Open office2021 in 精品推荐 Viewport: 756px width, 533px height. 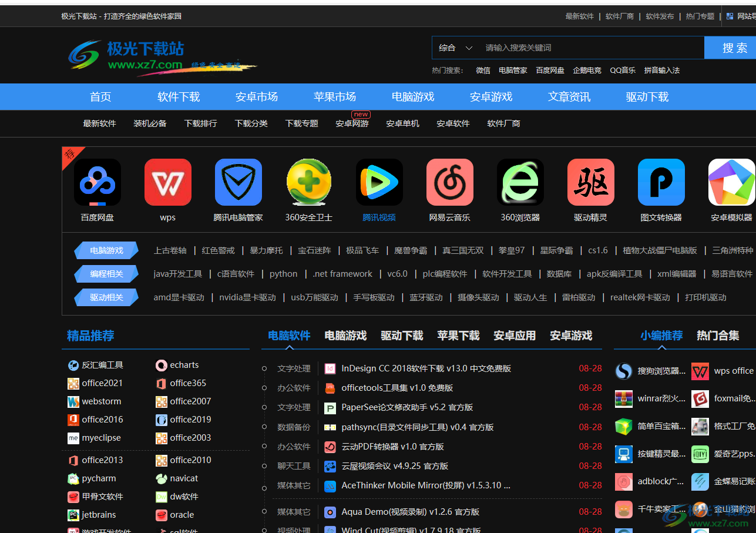pyautogui.click(x=102, y=383)
